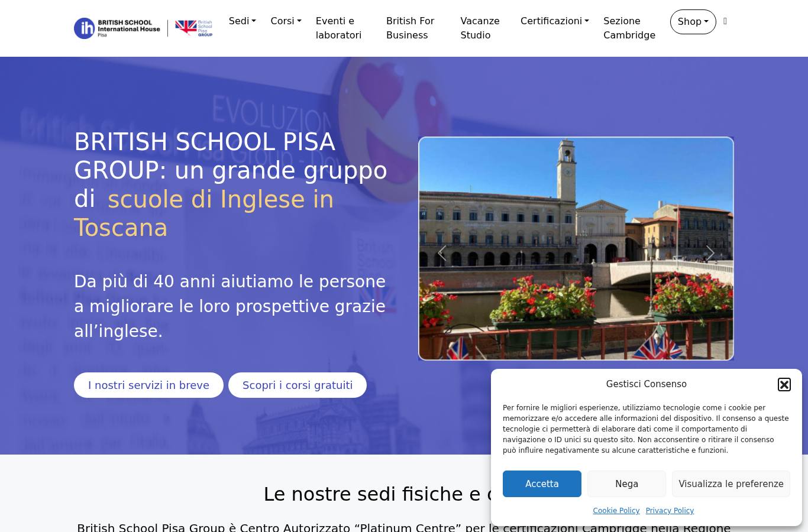Close the Gestisci Consenso cookie dialog
The height and width of the screenshot is (532, 808).
tap(784, 385)
